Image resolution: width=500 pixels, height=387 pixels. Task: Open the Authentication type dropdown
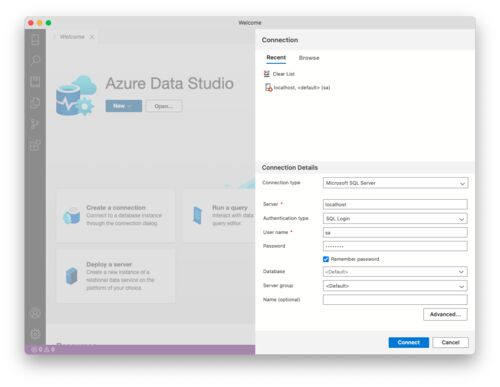395,219
